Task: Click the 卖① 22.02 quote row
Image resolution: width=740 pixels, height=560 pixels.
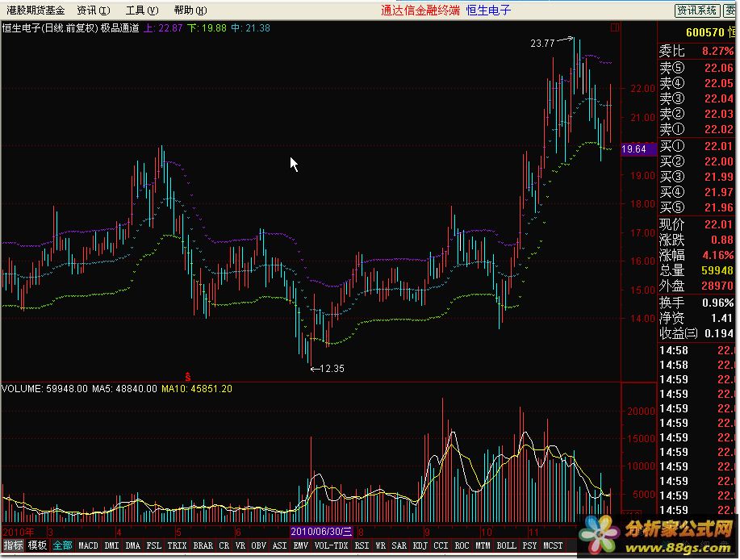Action: 696,129
